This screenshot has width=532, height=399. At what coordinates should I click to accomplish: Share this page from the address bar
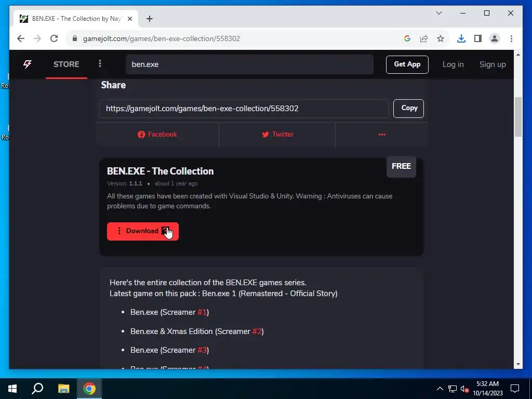tap(424, 38)
